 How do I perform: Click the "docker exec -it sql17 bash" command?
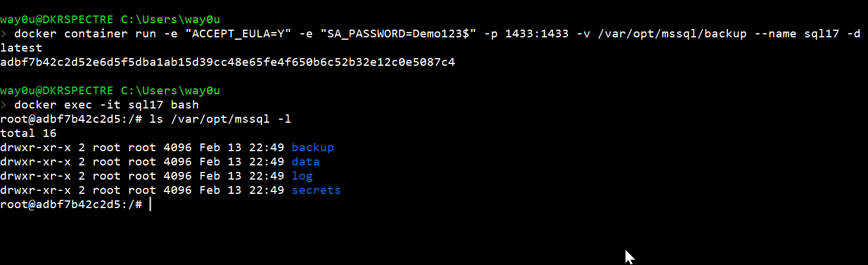pyautogui.click(x=107, y=105)
